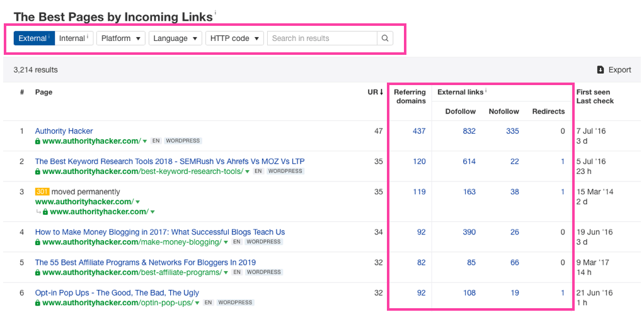This screenshot has width=644, height=329.
Task: Click EN language tag in optin-pop-ups row
Action: tap(209, 303)
